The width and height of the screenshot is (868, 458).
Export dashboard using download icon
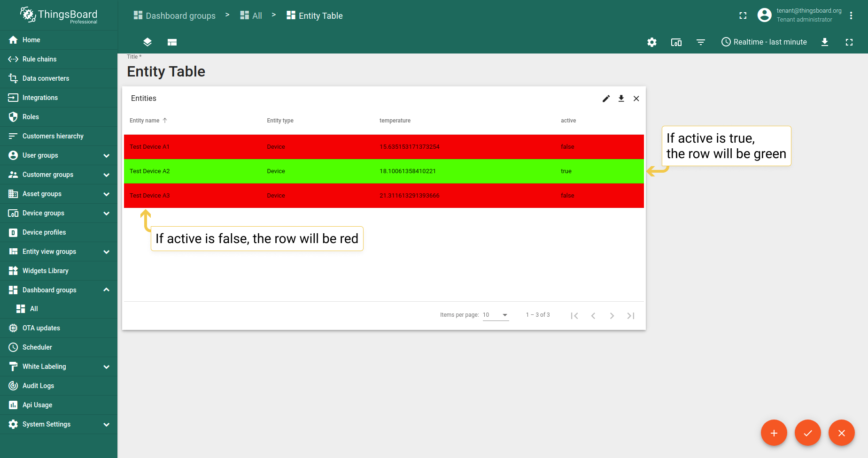[825, 42]
